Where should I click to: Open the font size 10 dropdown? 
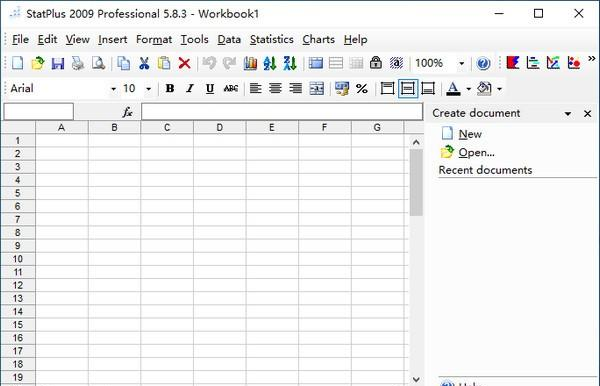(x=148, y=89)
